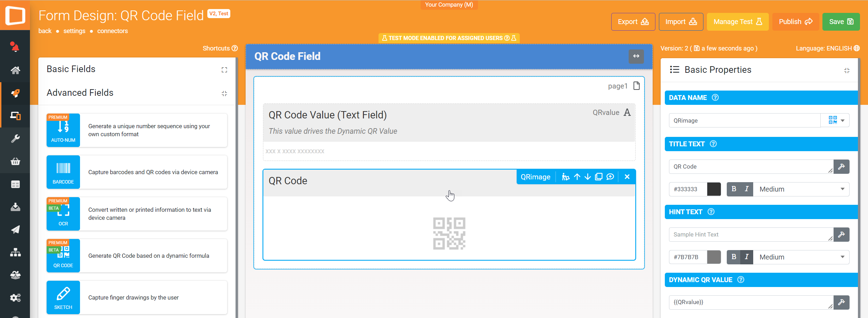The width and height of the screenshot is (868, 318).
Task: Edit the Data Name QRimage input
Action: [744, 121]
